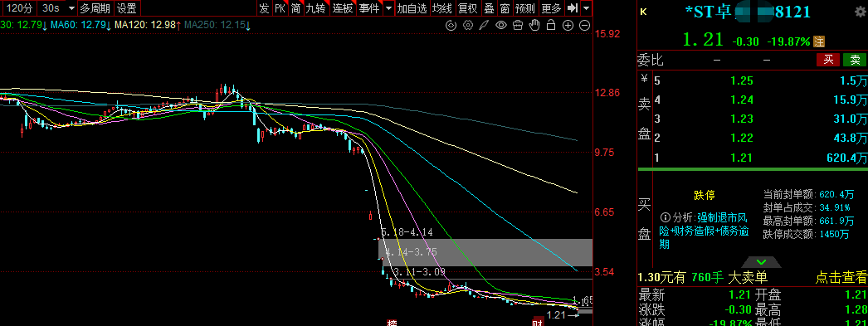Click the green 卖 sell button

pos(856,60)
